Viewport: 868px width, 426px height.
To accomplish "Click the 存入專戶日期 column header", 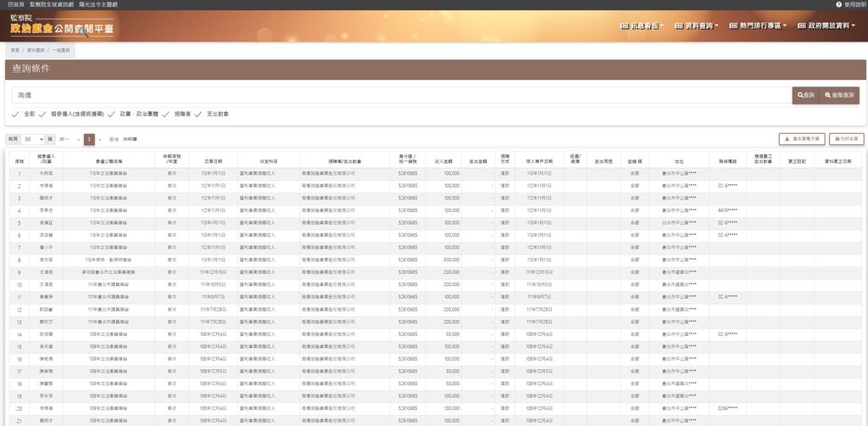I will 539,161.
